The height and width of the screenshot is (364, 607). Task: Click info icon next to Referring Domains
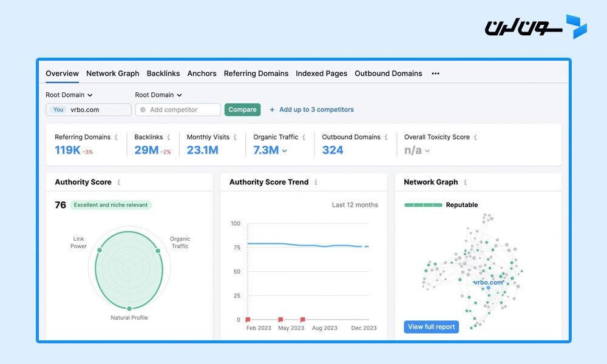point(116,137)
